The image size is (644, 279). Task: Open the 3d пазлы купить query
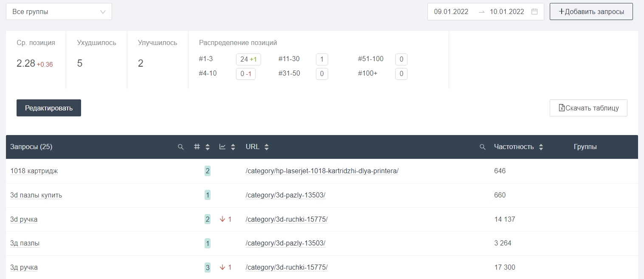(36, 195)
